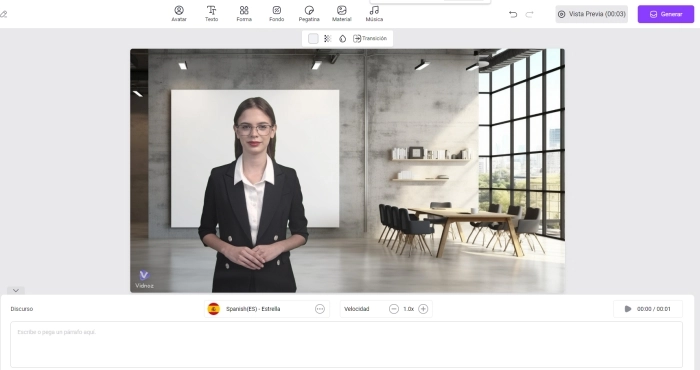Screen dimensions: 700x370
Task: Open voice options three-dot menu
Action: click(320, 309)
